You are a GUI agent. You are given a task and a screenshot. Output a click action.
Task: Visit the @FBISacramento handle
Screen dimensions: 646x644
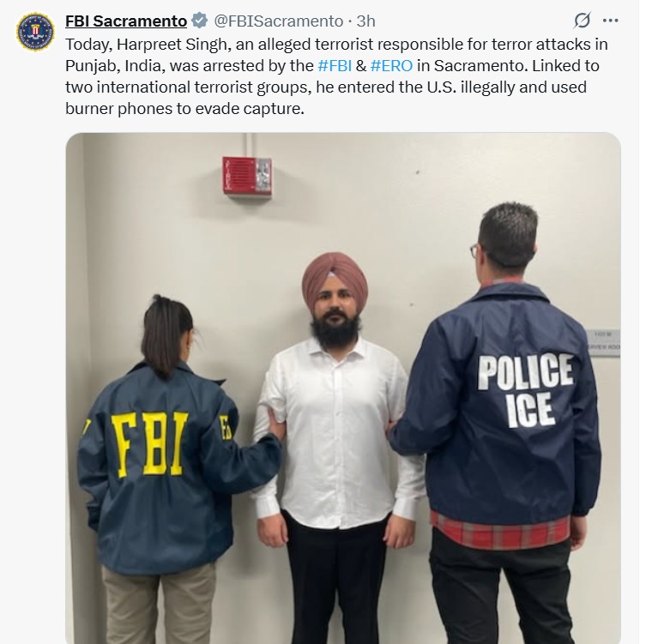point(279,21)
